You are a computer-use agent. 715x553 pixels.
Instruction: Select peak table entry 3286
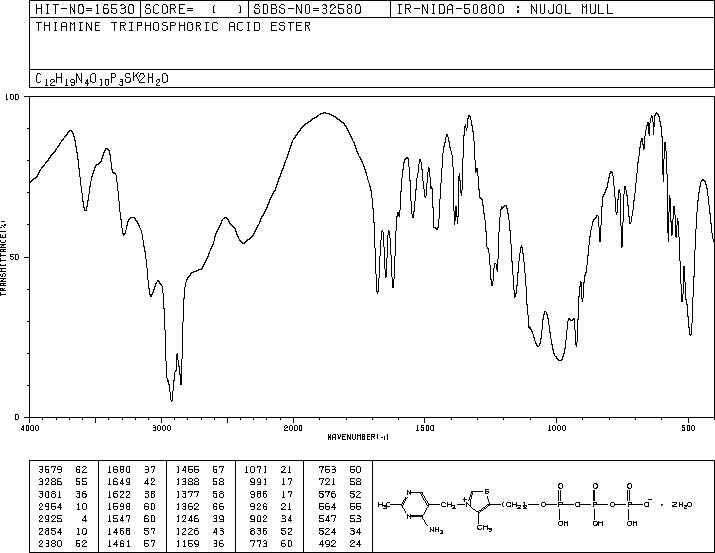point(50,482)
